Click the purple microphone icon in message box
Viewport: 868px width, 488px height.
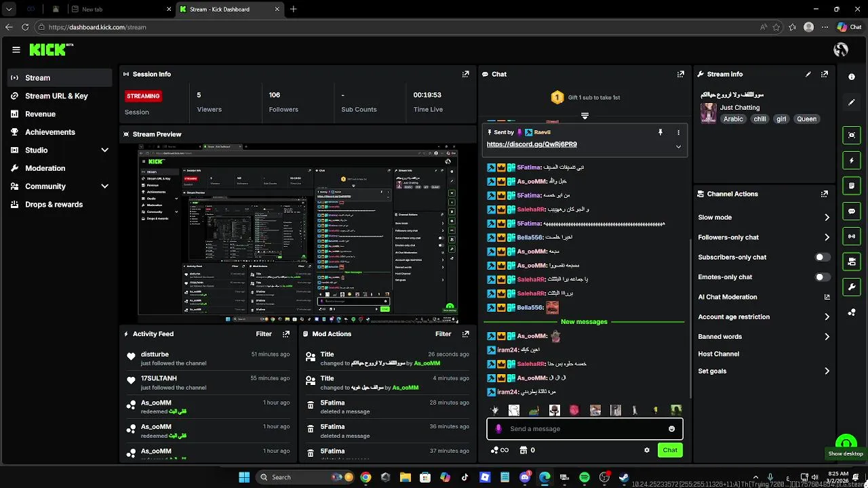click(499, 429)
